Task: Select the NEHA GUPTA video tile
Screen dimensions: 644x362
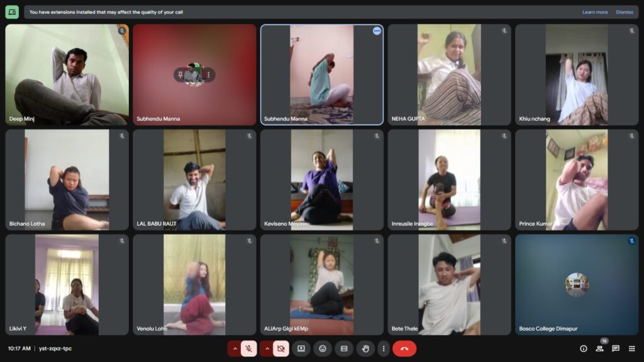Action: click(449, 75)
